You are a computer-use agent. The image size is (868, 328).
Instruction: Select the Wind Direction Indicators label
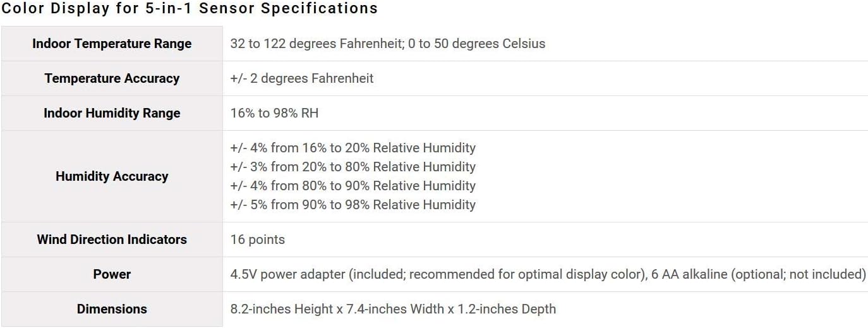pos(112,240)
